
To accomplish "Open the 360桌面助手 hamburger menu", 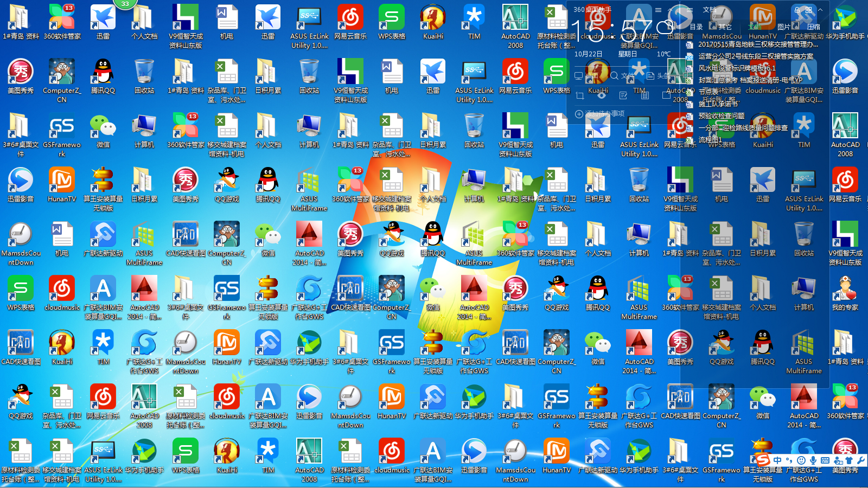I will (658, 10).
